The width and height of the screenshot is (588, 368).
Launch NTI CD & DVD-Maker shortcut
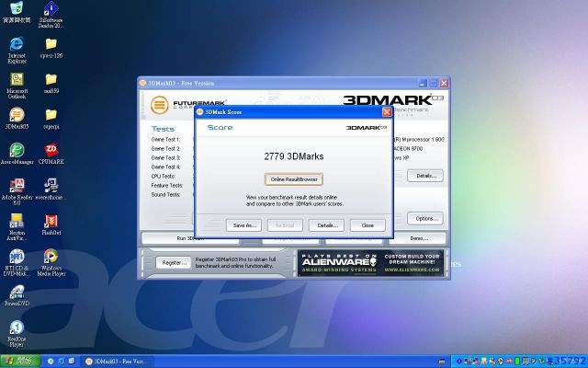point(17,263)
